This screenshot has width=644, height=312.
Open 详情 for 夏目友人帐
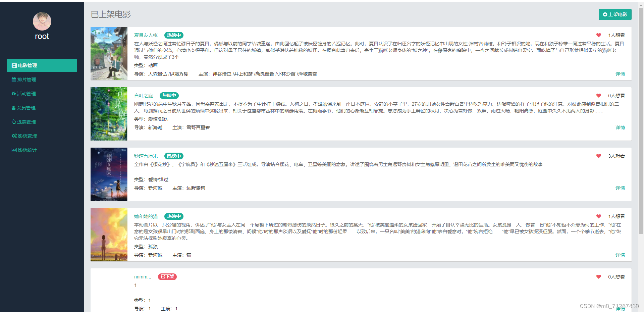point(620,74)
